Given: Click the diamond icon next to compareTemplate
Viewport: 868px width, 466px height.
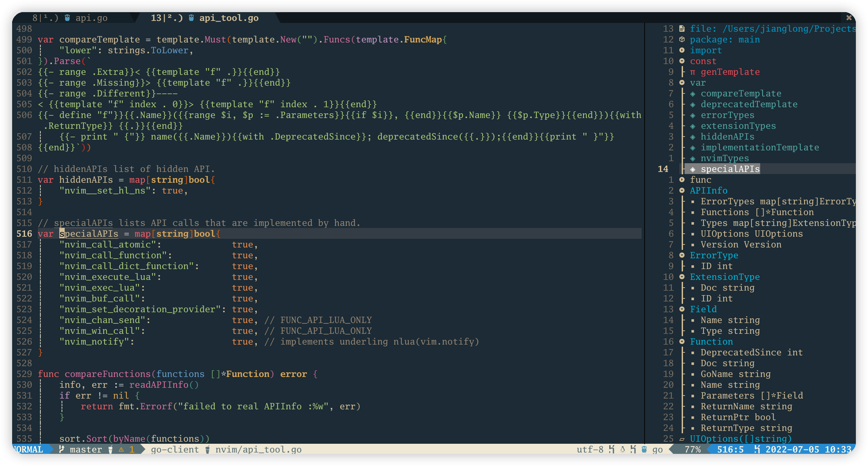Looking at the screenshot, I should pyautogui.click(x=693, y=94).
